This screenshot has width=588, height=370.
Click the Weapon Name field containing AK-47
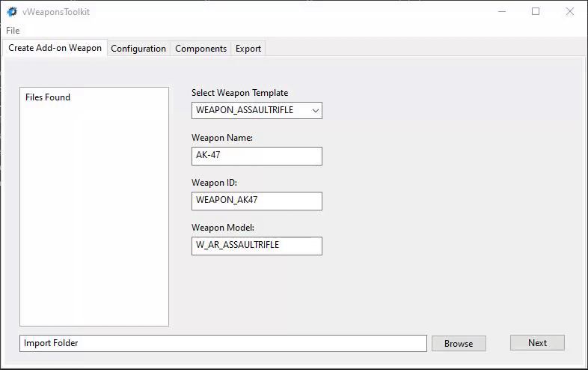click(257, 156)
